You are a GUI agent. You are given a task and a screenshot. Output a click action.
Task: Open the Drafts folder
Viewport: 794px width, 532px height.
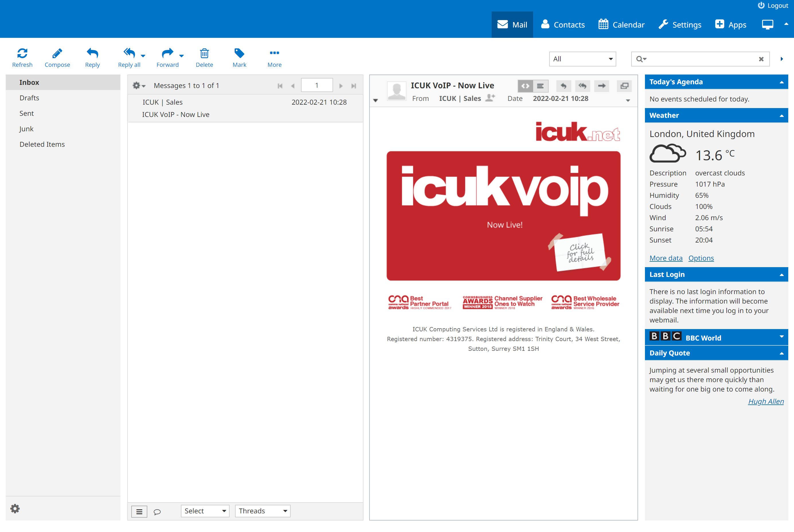[x=63, y=98]
